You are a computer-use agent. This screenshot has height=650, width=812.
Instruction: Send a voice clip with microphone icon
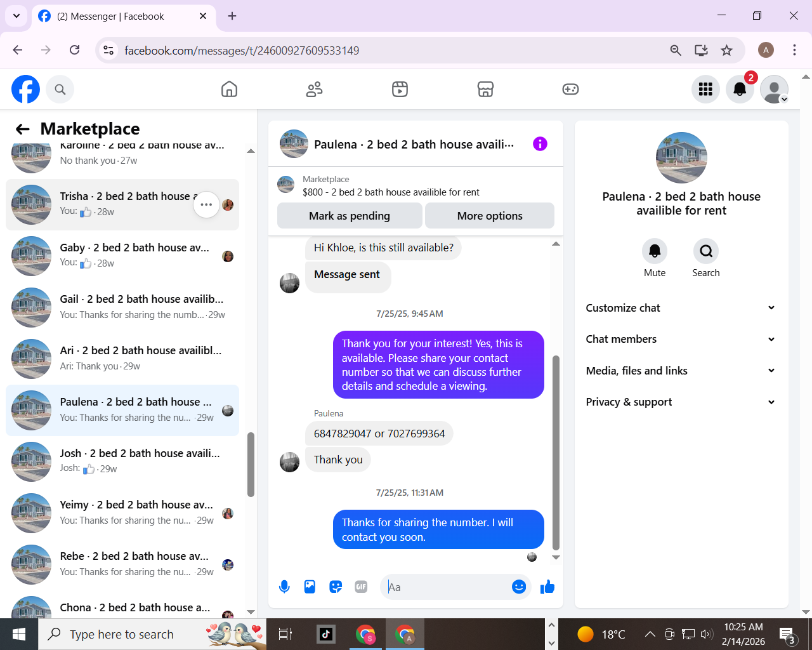(x=284, y=587)
